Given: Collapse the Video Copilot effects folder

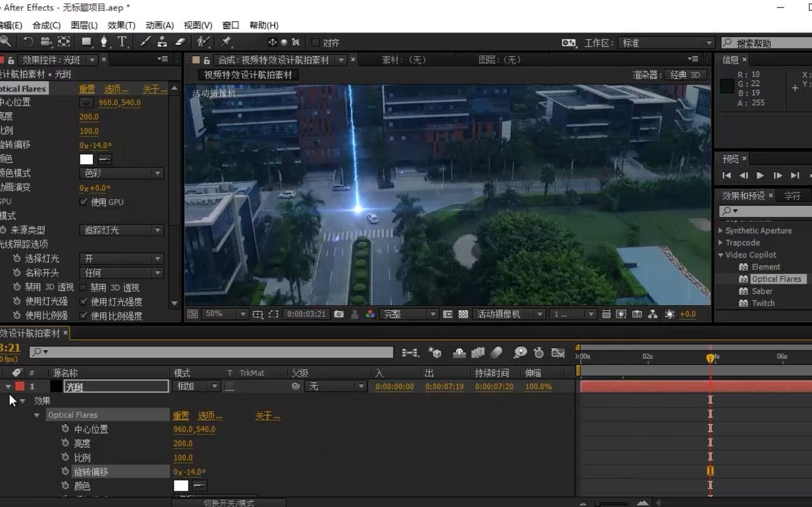Looking at the screenshot, I should point(721,255).
